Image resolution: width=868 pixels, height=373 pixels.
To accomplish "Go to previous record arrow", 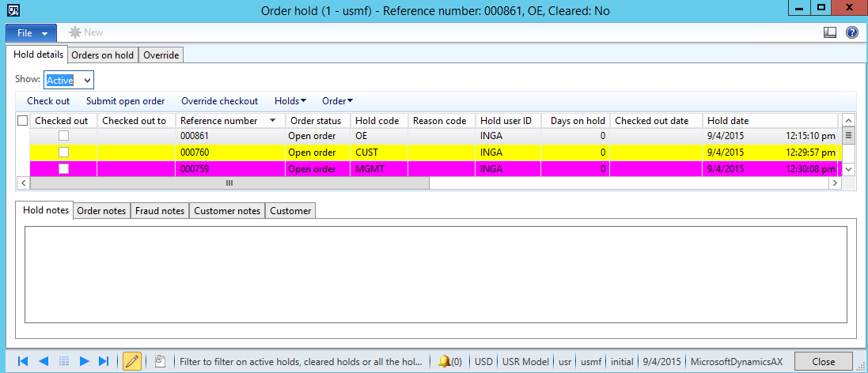I will tap(44, 361).
